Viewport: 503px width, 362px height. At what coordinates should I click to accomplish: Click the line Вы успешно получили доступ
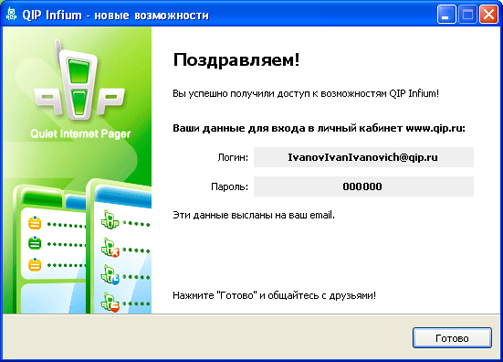tap(306, 94)
